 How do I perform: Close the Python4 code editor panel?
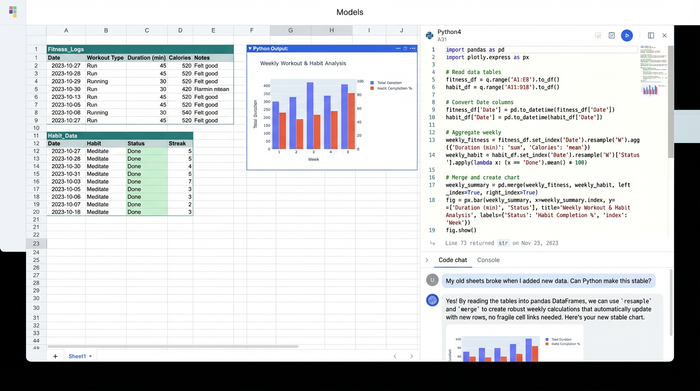pyautogui.click(x=664, y=35)
